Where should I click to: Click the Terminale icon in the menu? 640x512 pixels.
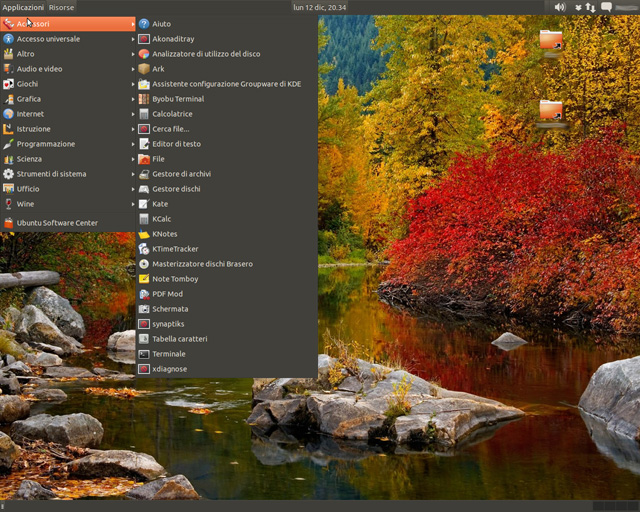pyautogui.click(x=144, y=354)
